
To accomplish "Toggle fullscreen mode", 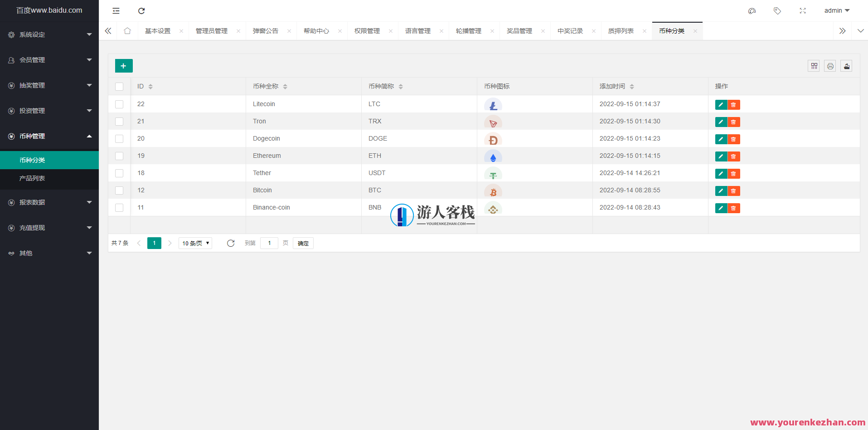I will (803, 10).
